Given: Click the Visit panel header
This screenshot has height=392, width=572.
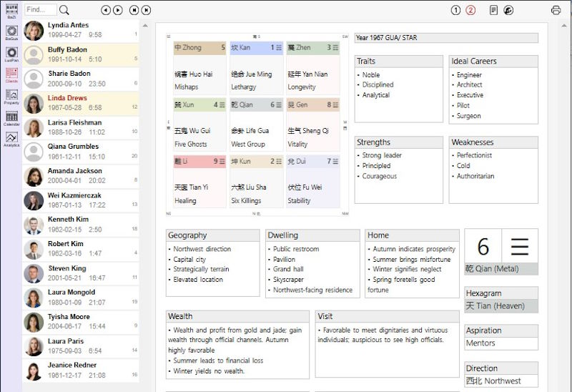Looking at the screenshot, I should point(387,316).
